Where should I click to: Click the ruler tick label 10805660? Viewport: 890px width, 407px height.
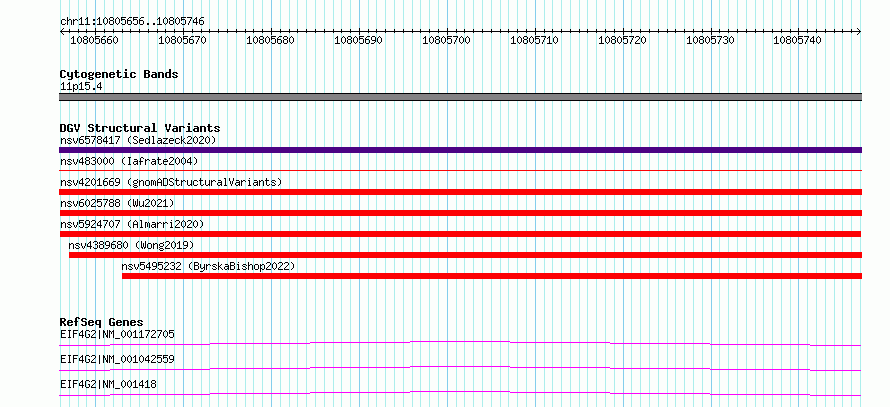(94, 40)
